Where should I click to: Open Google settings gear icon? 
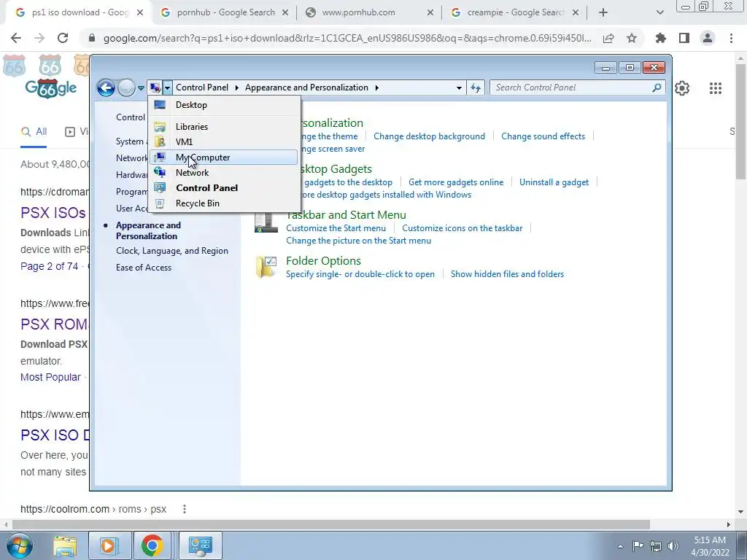(682, 88)
